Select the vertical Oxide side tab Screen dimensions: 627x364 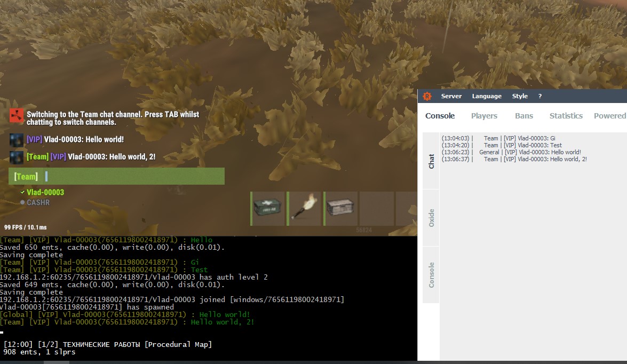point(431,218)
